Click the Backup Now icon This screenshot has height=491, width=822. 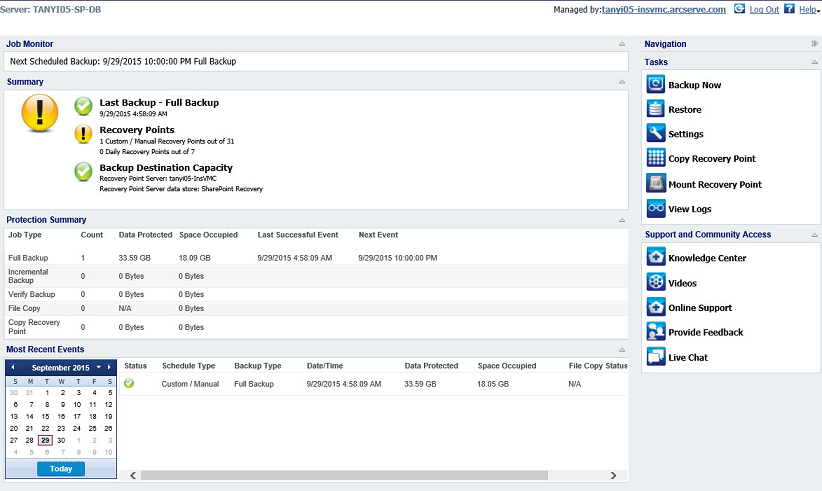656,85
